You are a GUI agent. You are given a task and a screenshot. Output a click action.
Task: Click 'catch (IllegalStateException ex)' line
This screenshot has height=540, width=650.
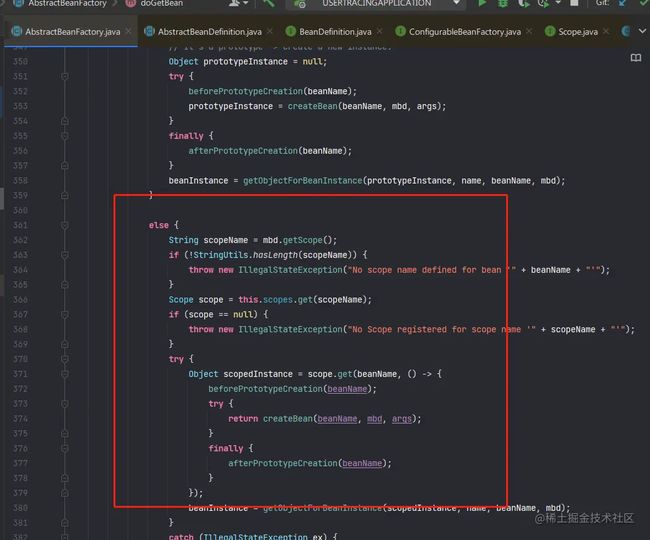[x=253, y=537]
